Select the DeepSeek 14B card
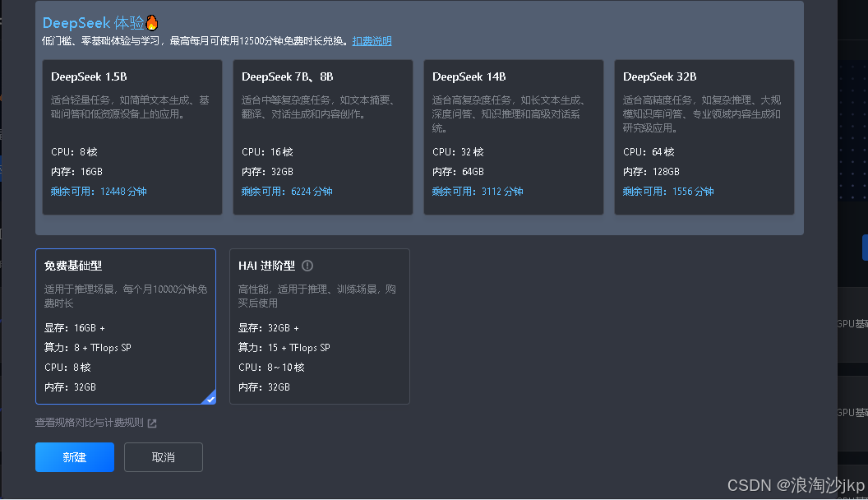The height and width of the screenshot is (500, 868). point(514,137)
